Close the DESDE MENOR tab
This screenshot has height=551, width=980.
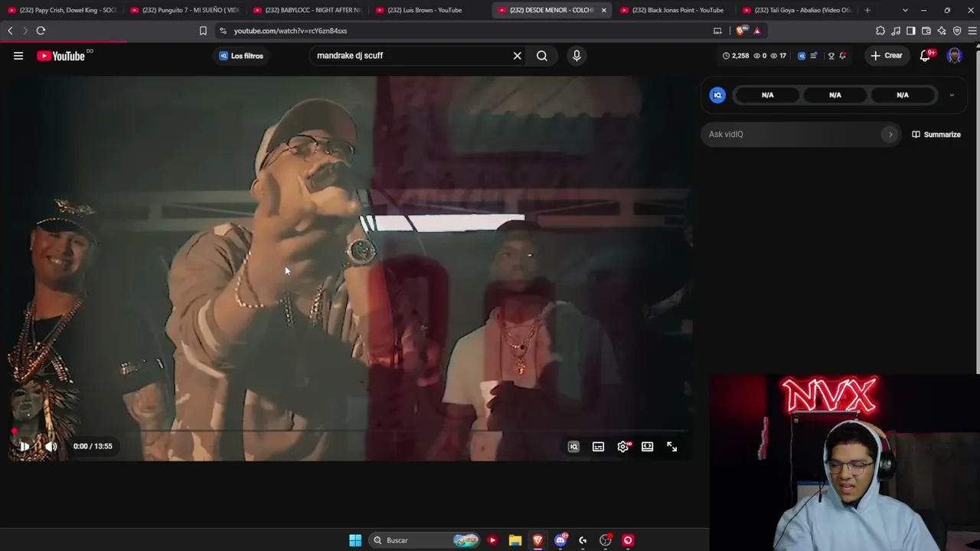pyautogui.click(x=603, y=10)
